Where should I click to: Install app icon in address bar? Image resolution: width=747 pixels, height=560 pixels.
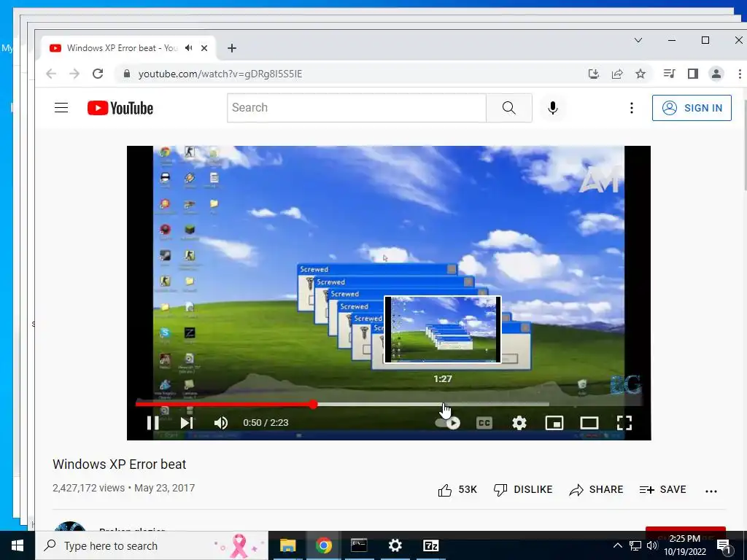point(594,74)
